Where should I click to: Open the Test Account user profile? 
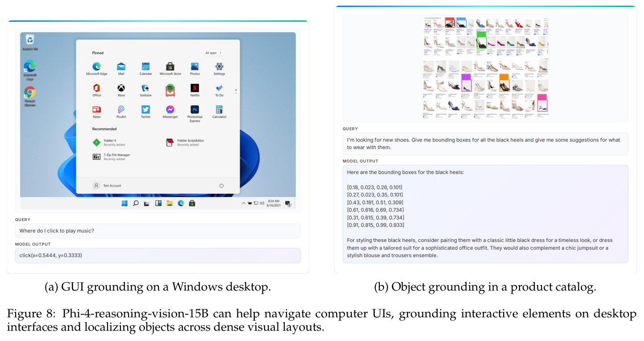pyautogui.click(x=107, y=186)
